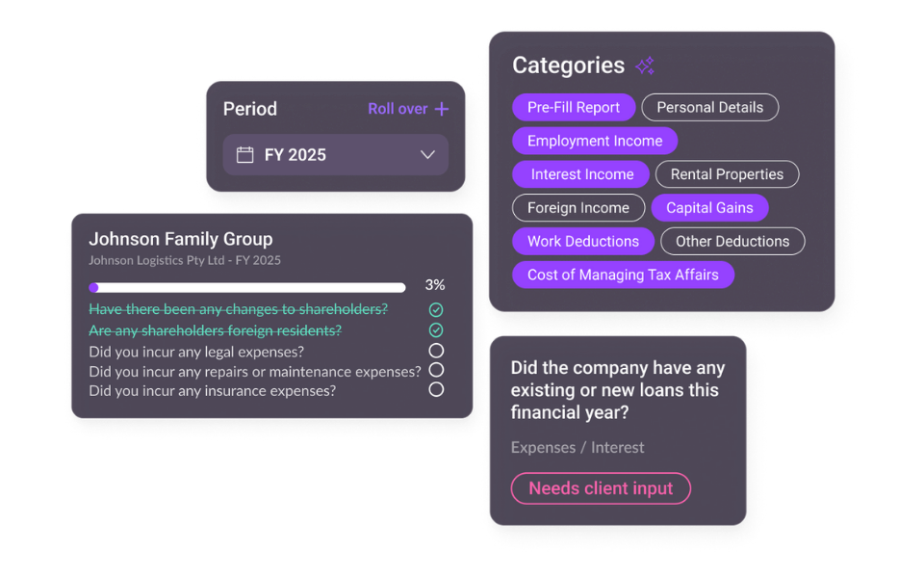Toggle the Rental Properties category chip
Viewport: 924px width, 578px height.
[x=727, y=174]
